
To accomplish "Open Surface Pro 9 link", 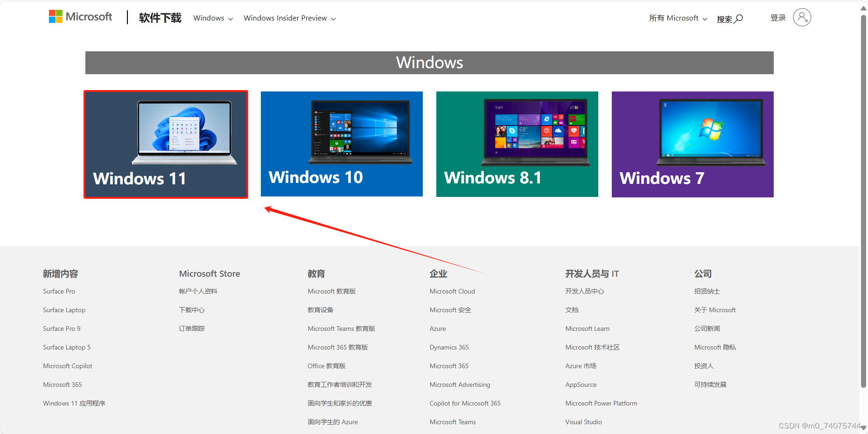I will (x=62, y=329).
